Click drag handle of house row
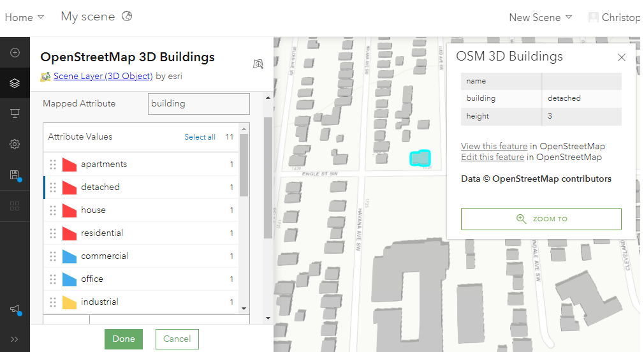The width and height of the screenshot is (644, 352). click(53, 210)
